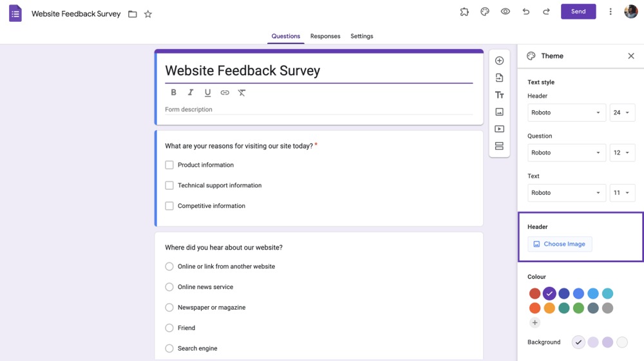
Task: Expand the Question font size 12 dropdown
Action: pos(622,153)
